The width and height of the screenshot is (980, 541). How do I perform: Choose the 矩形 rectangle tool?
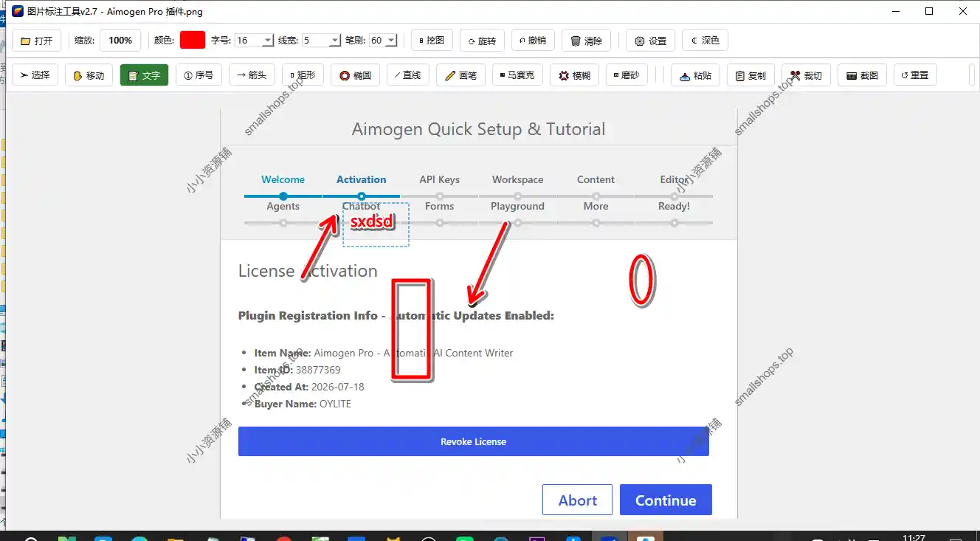point(303,75)
